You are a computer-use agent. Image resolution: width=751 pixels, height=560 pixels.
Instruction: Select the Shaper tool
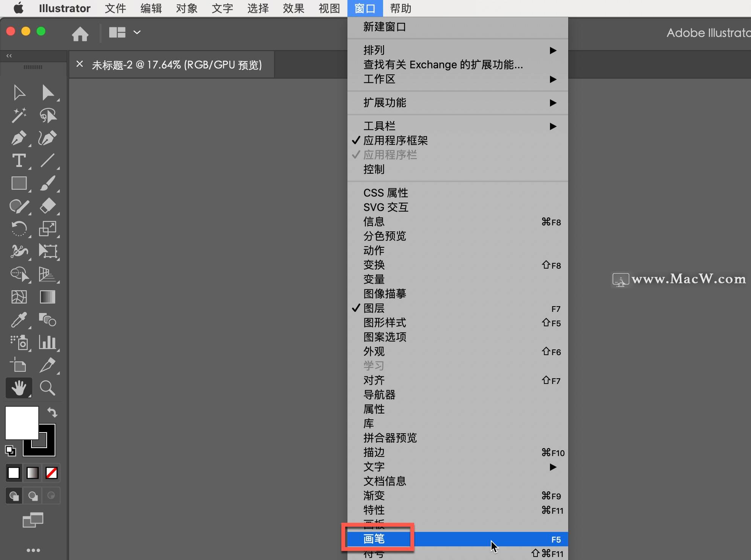click(19, 206)
